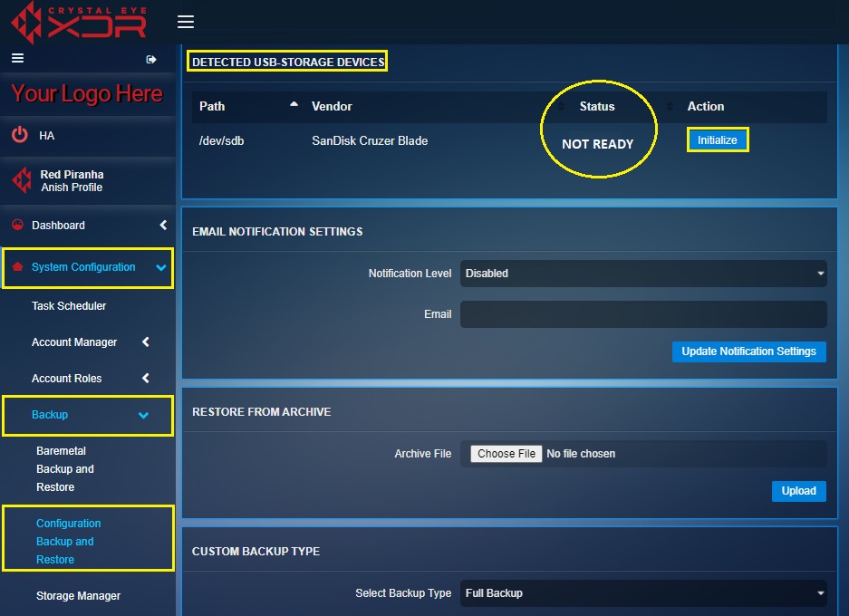Click the sidebar hamburger menu icon
This screenshot has height=616, width=849.
pos(18,58)
